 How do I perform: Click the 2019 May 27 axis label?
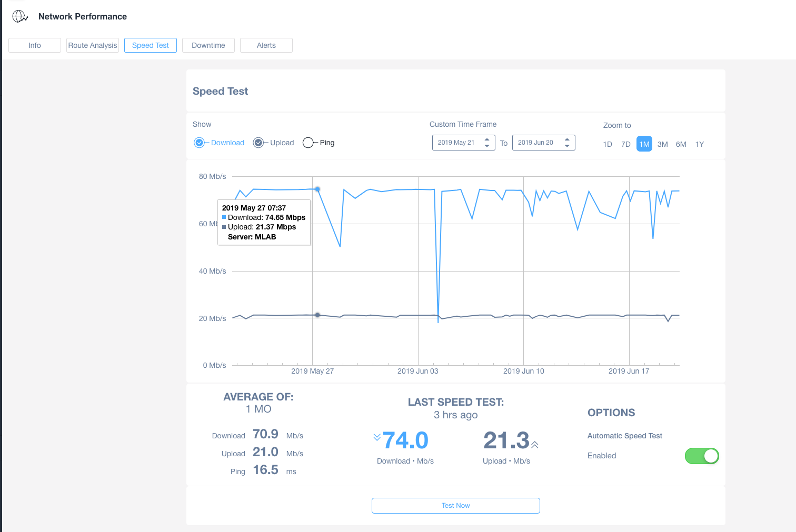(313, 371)
